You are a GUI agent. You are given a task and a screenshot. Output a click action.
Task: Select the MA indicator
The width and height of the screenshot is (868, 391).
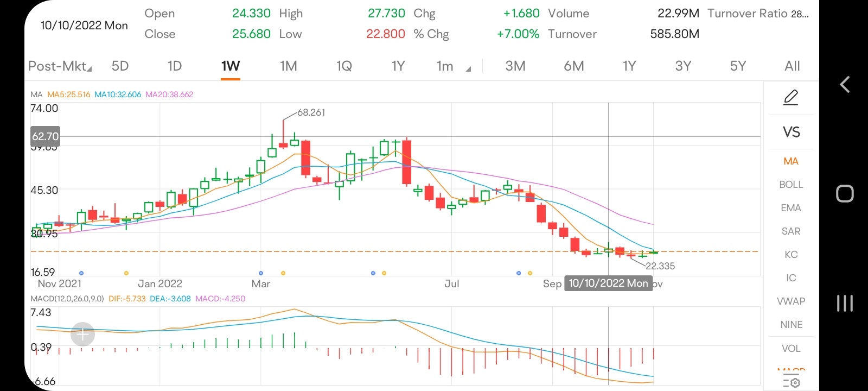point(791,161)
